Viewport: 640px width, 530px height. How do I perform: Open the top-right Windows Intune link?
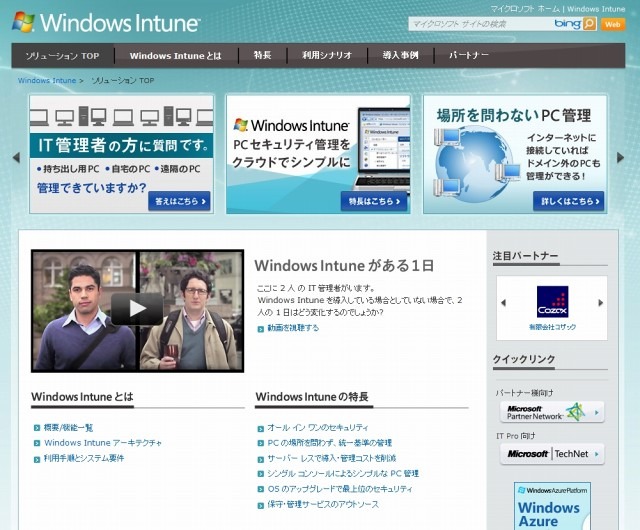coord(596,9)
